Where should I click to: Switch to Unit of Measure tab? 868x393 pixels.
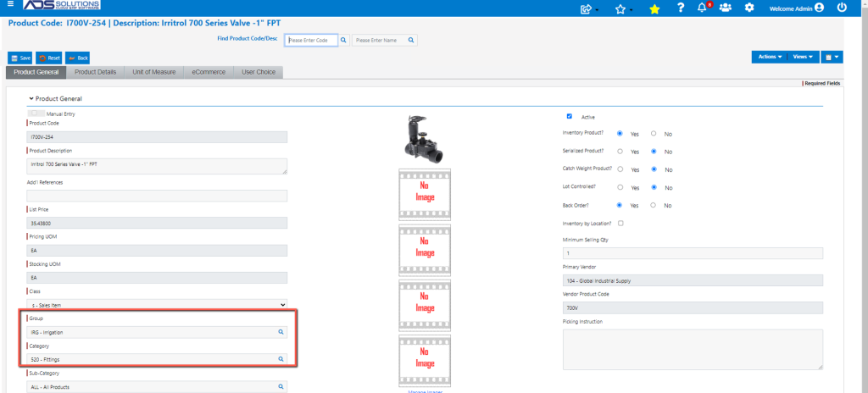[x=154, y=72]
